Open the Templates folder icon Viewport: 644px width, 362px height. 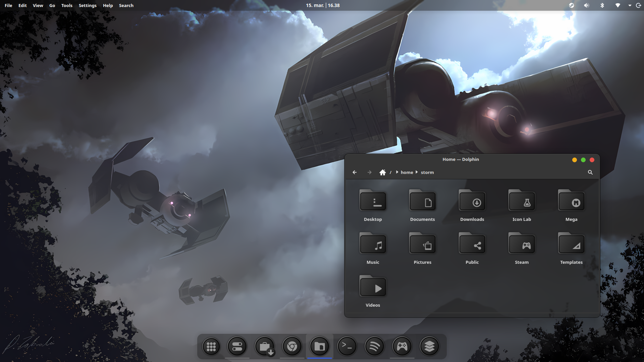571,243
